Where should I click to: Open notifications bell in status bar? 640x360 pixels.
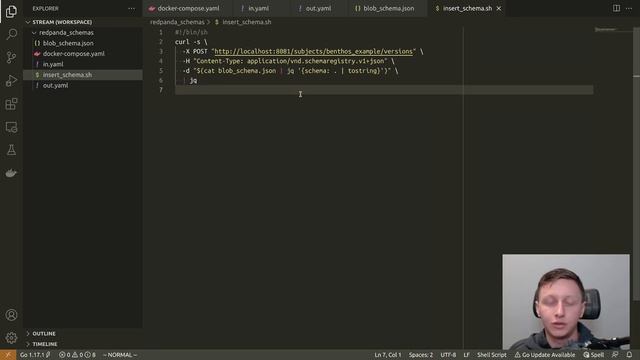point(629,355)
